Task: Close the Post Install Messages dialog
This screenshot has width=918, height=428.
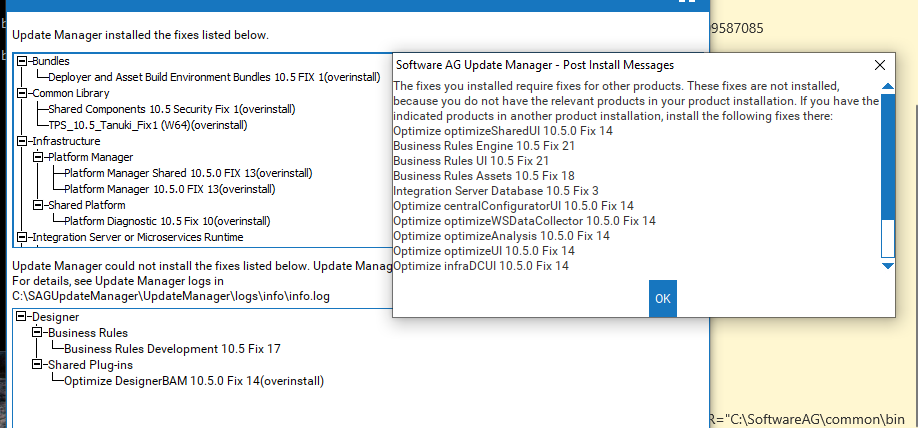Action: coord(879,65)
